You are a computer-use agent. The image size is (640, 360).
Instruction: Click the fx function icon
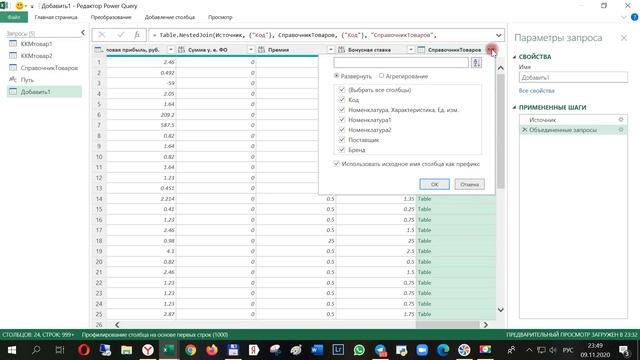coord(137,35)
